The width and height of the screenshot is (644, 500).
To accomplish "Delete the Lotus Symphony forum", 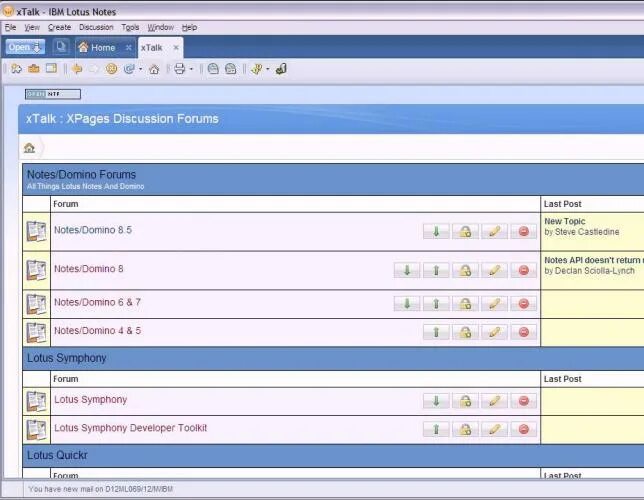I will pyautogui.click(x=524, y=401).
